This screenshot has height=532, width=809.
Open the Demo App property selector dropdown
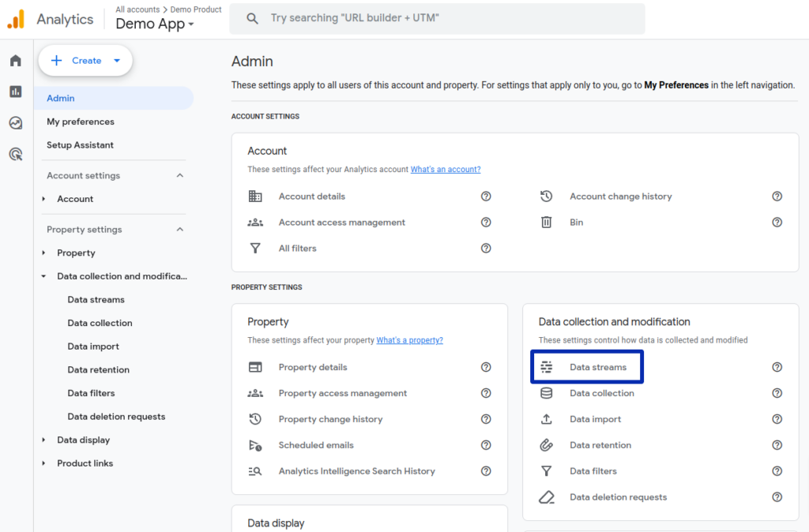[x=155, y=24]
